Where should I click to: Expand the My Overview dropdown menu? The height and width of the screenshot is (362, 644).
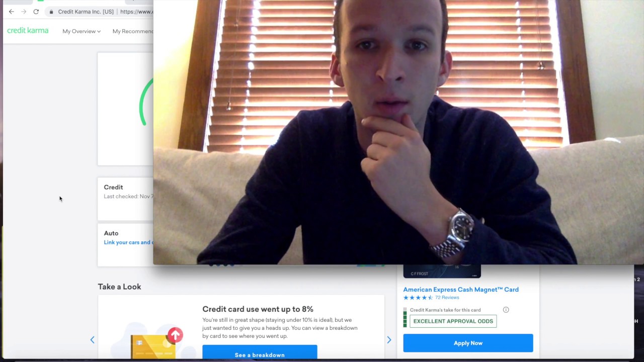82,31
